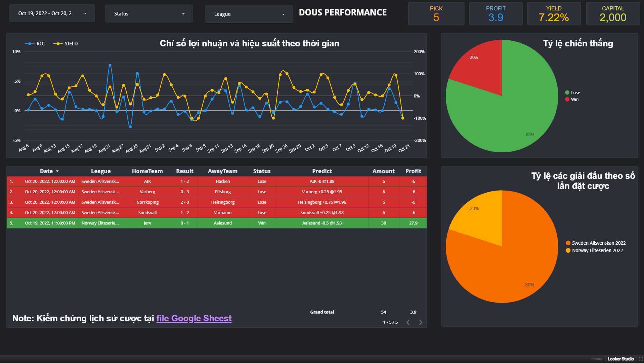Open the file Google Sheest link

pos(194,318)
